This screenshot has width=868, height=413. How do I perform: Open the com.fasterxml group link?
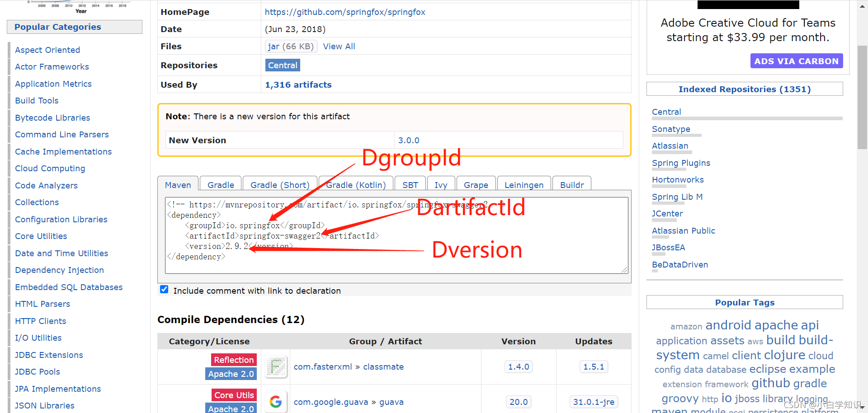pyautogui.click(x=323, y=367)
